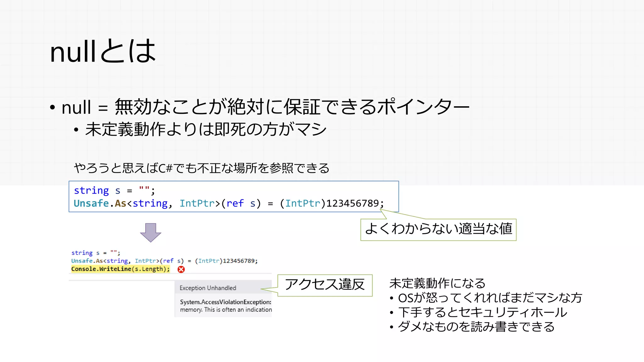Click the large code line starting 'Unsafe.As<string, IntPtr>'
Image resolution: width=644 pixels, height=362 pixels.
pos(229,203)
